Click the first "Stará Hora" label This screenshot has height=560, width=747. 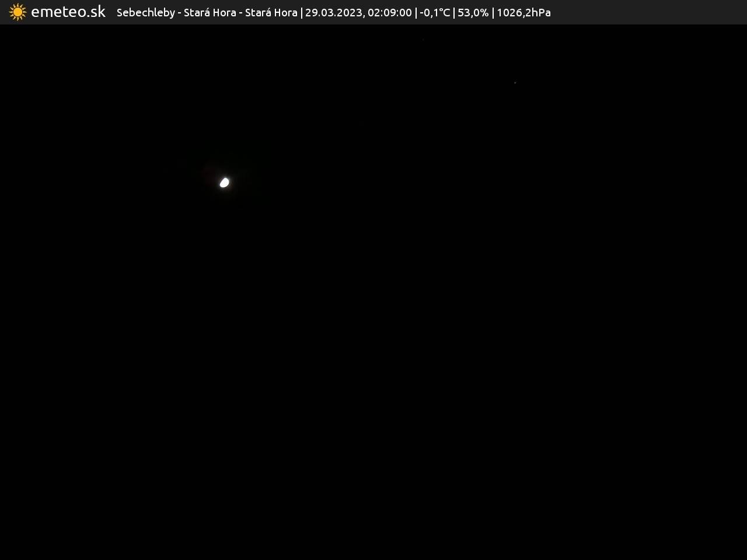point(210,13)
